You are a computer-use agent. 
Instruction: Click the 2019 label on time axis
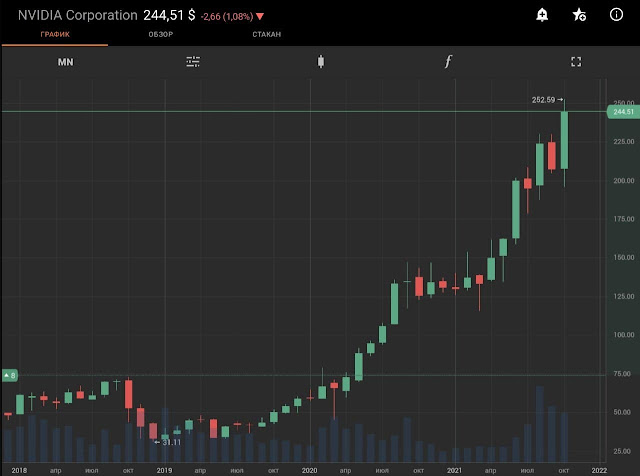(x=164, y=470)
